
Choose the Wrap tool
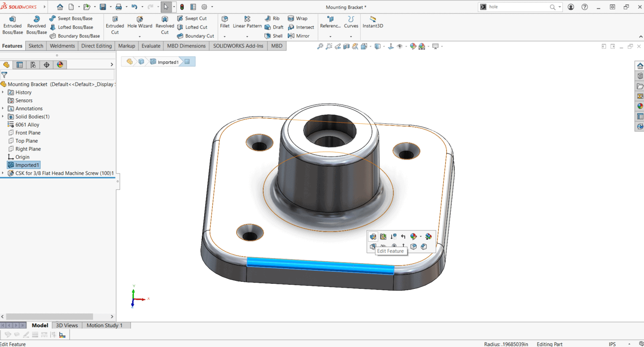point(297,19)
